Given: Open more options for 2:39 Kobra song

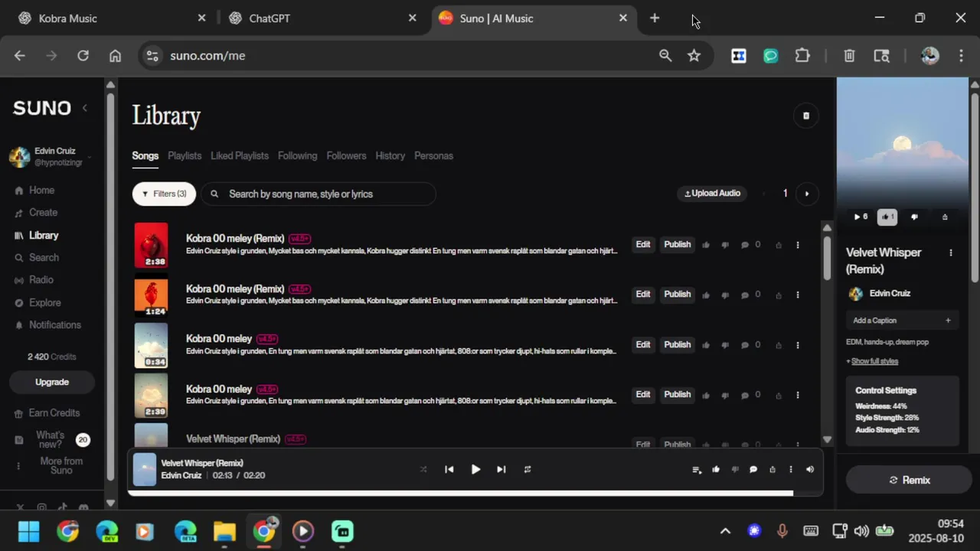Looking at the screenshot, I should pyautogui.click(x=798, y=396).
